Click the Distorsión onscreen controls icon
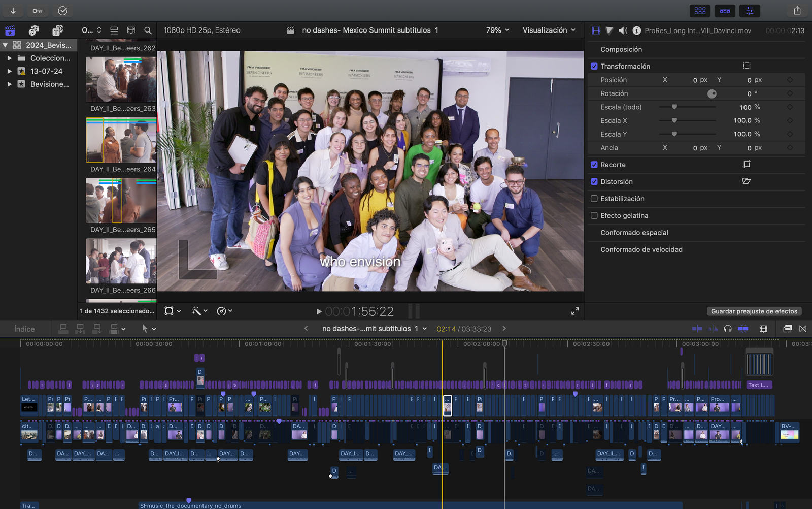 coord(747,181)
